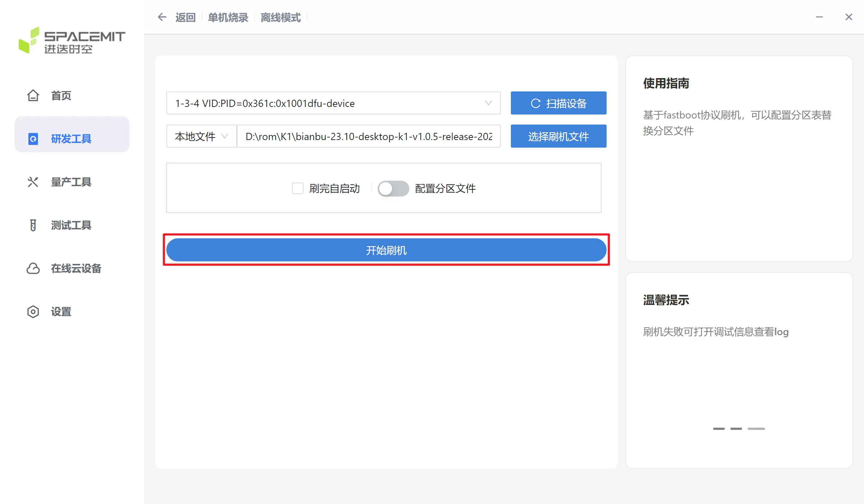The width and height of the screenshot is (864, 504).
Task: Click the back arrow icon
Action: [162, 17]
